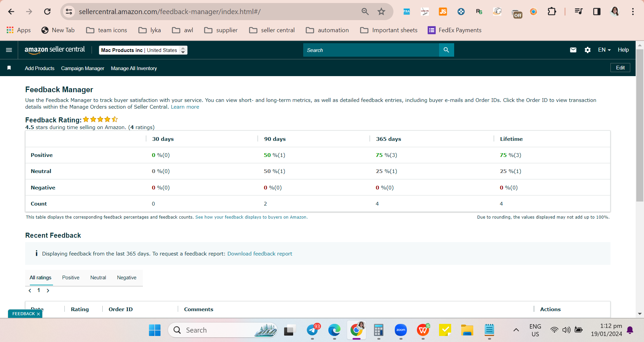This screenshot has height=342, width=644.
Task: Open supplier bookmark folder
Action: (221, 30)
